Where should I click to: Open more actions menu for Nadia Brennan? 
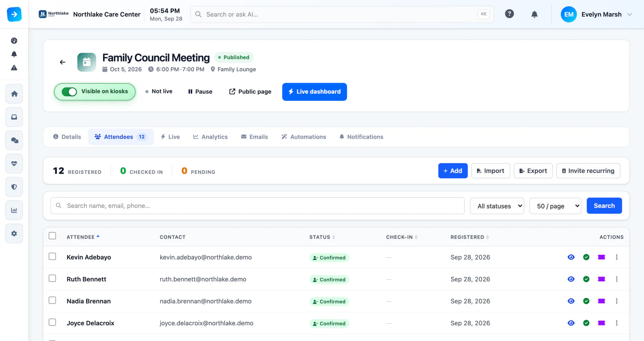pos(616,301)
